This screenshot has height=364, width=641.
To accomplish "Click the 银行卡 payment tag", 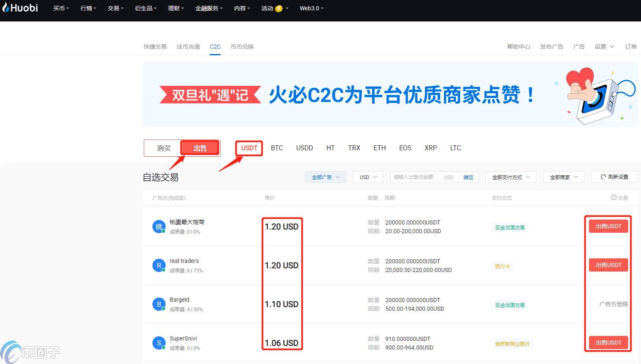I will pyautogui.click(x=503, y=266).
